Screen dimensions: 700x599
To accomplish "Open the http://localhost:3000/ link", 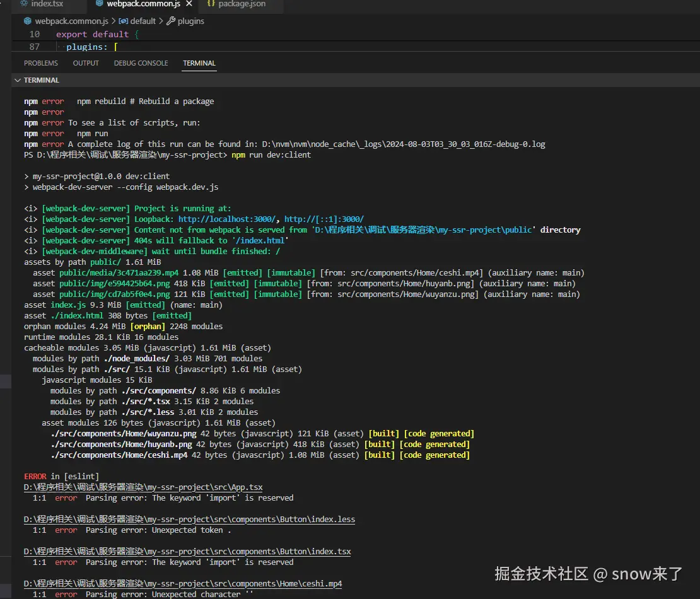I will coord(227,219).
